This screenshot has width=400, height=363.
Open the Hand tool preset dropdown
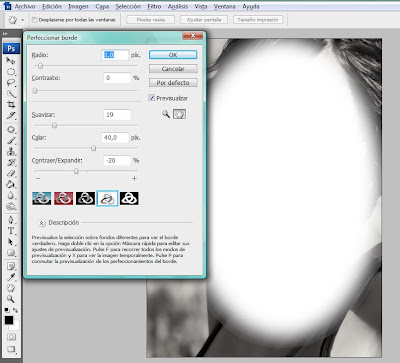point(22,20)
